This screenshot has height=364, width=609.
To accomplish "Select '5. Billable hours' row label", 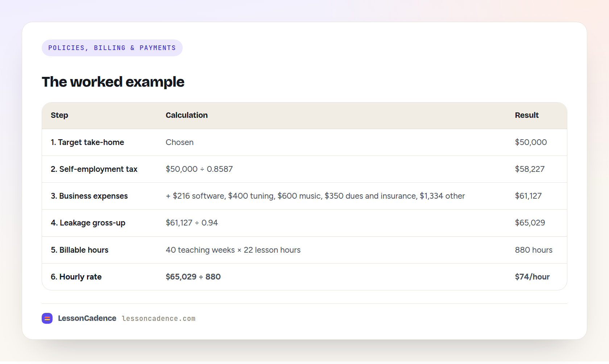I will (x=80, y=250).
